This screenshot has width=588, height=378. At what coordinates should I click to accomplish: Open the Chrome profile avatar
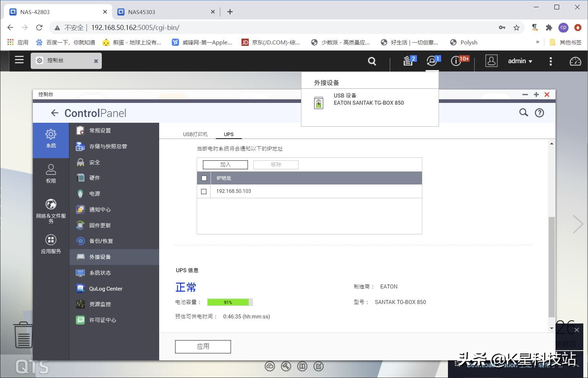[x=563, y=27]
